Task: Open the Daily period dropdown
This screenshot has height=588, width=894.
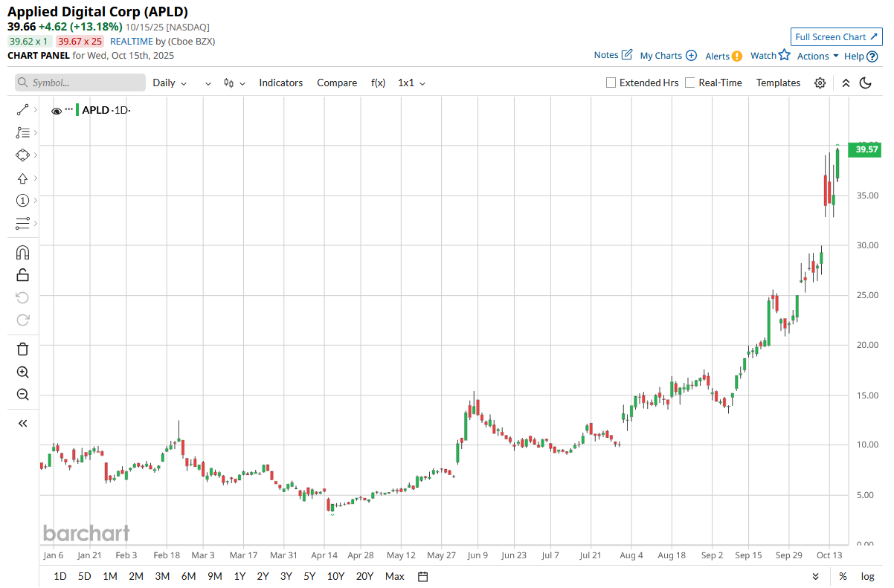Action: pos(170,83)
